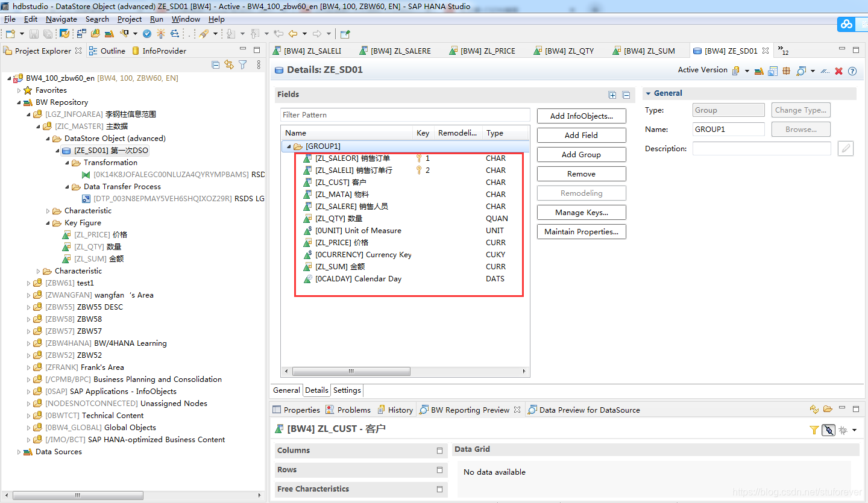Image resolution: width=868 pixels, height=503 pixels.
Task: Click the open folder icon in bottom panel toolbar
Action: point(828,410)
